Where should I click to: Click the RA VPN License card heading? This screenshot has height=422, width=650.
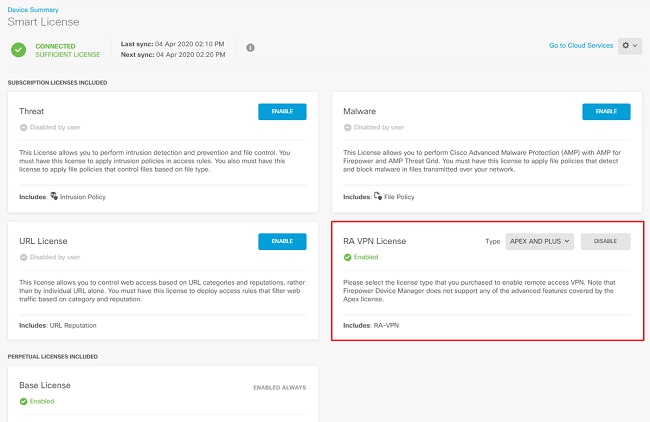[x=375, y=242]
